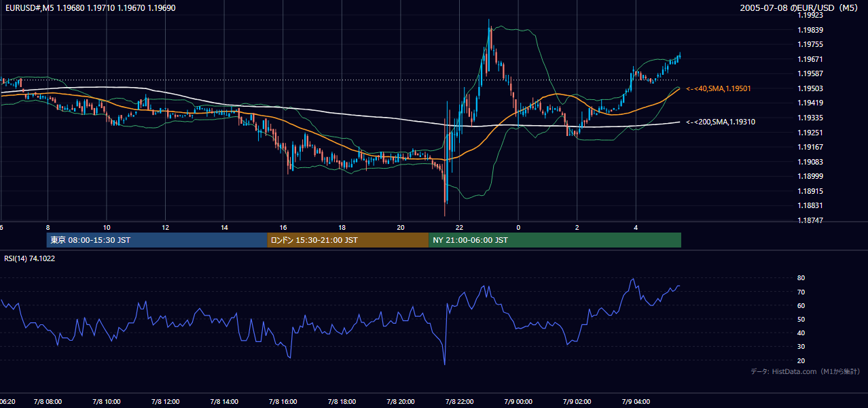Click price axis value 1.19755
868x408 pixels.
coord(810,44)
